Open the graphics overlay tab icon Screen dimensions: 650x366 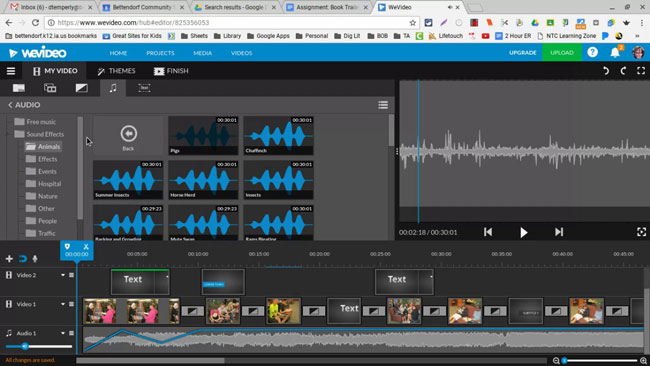[x=50, y=88]
